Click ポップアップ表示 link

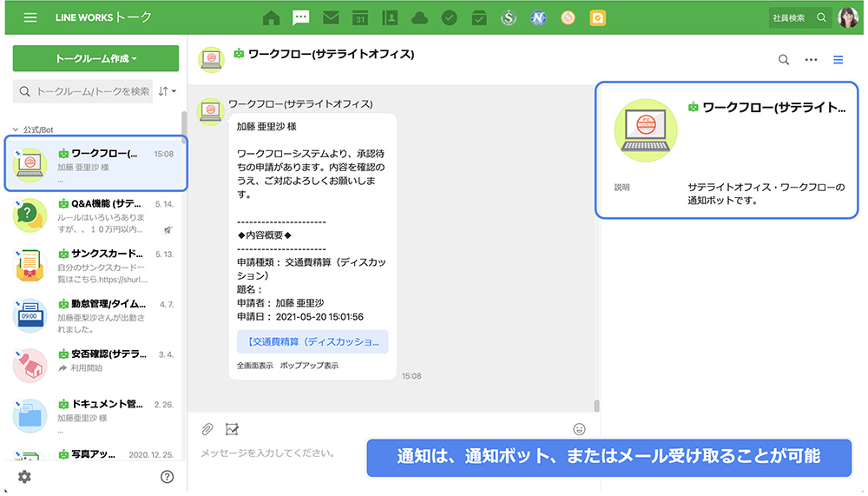(x=309, y=366)
